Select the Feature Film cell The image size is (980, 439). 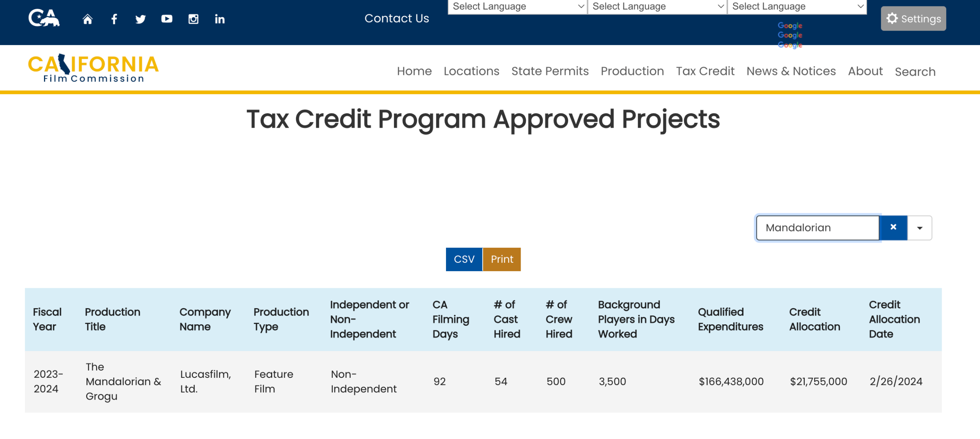274,381
